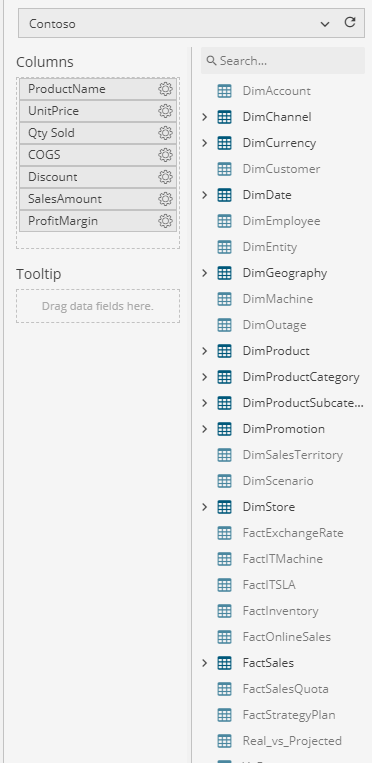Click the FactOnlineSales table icon
This screenshot has height=763, width=372.
pyautogui.click(x=224, y=637)
